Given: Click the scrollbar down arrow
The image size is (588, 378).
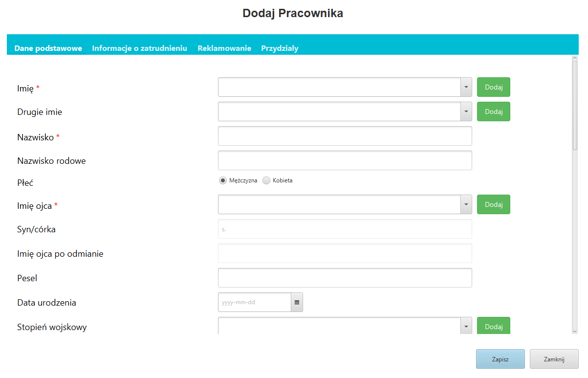Looking at the screenshot, I should click(x=575, y=331).
